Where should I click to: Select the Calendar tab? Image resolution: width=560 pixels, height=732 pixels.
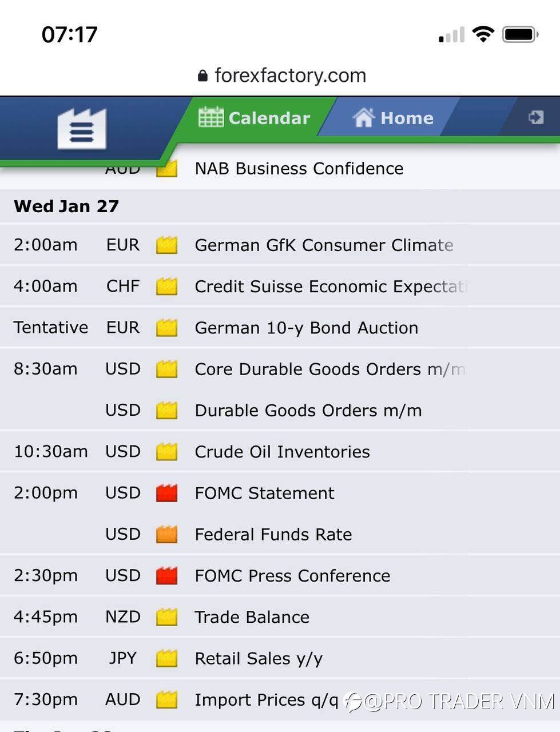255,117
